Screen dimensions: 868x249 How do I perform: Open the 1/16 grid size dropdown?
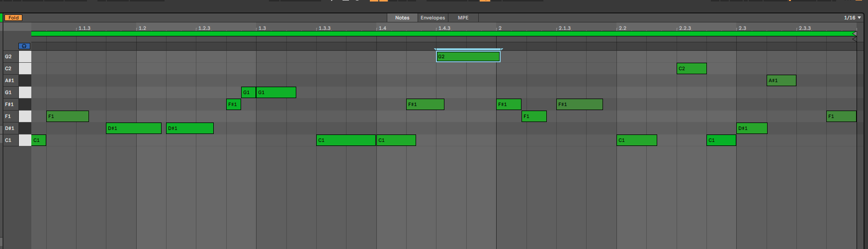(x=852, y=18)
